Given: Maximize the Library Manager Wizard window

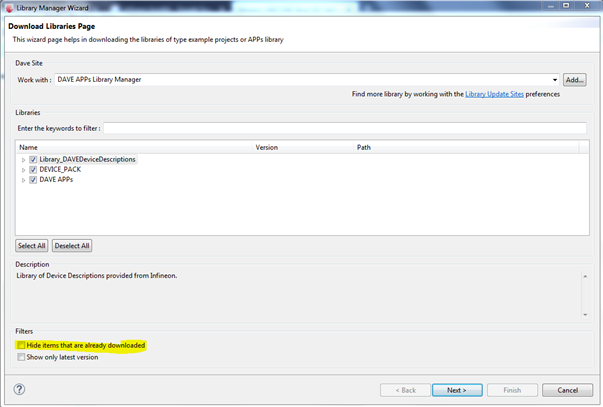Looking at the screenshot, I should tap(566, 5).
